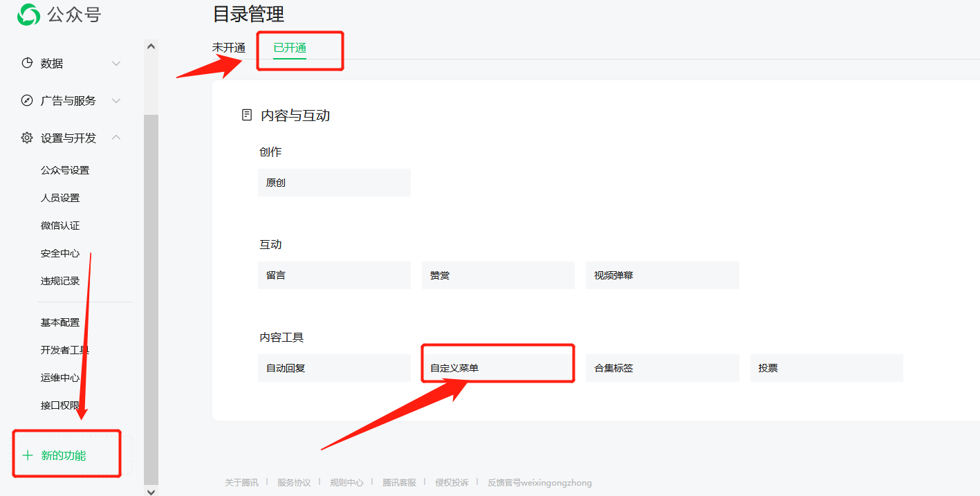The image size is (980, 496).
Task: Collapse the 设置与开发 section chevron
Action: 116,138
